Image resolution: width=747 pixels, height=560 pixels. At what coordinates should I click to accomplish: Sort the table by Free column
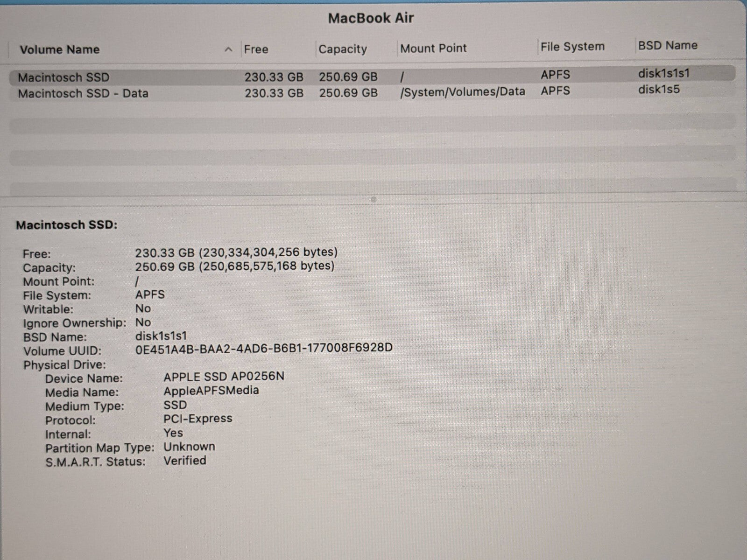click(256, 49)
